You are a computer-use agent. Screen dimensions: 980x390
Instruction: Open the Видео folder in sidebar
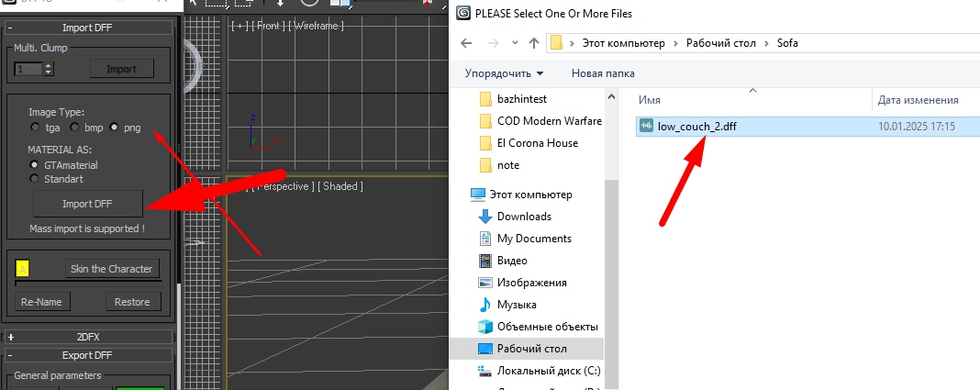pyautogui.click(x=512, y=261)
